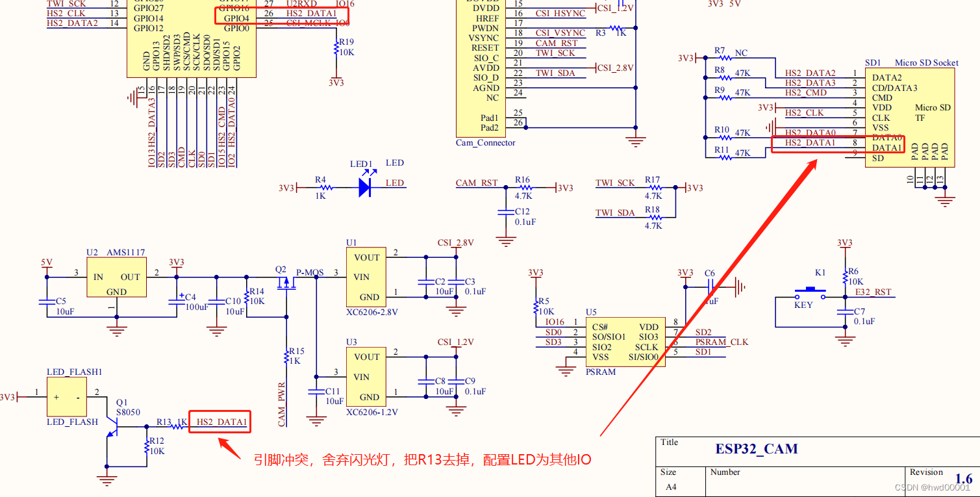This screenshot has width=980, height=497.
Task: Select the sheet size value A4
Action: pyautogui.click(x=671, y=487)
